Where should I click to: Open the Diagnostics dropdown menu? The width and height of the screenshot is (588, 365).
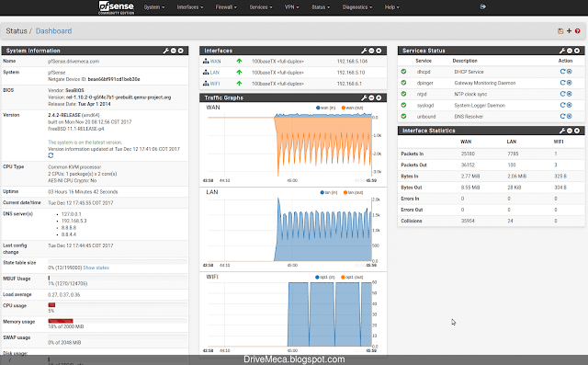coord(357,7)
